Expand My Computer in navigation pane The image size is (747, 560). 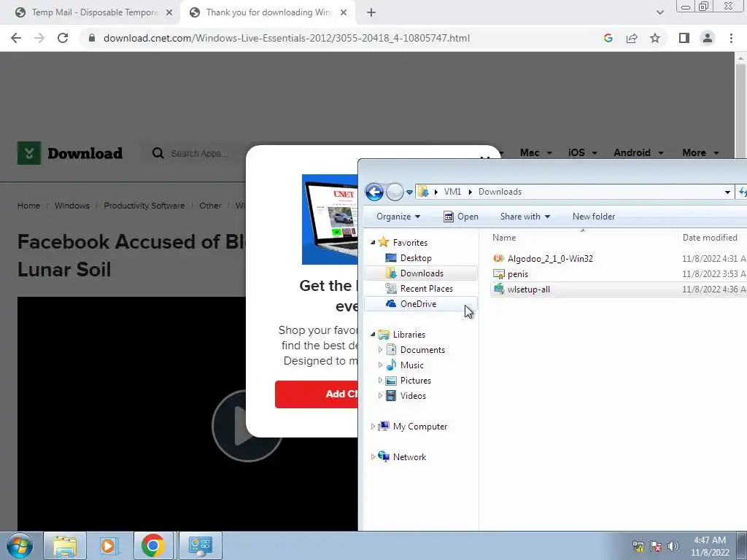pos(373,426)
